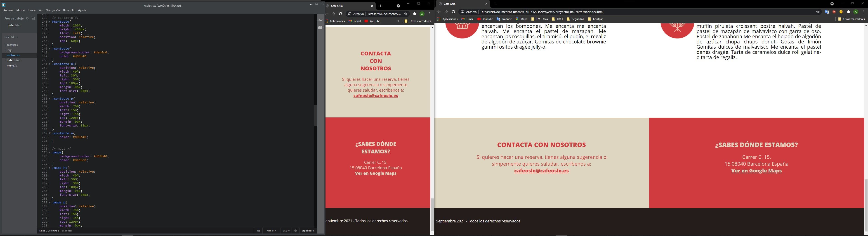Open the cafeOslo project dropdown
Image resolution: width=868 pixels, height=236 pixels.
point(11,37)
